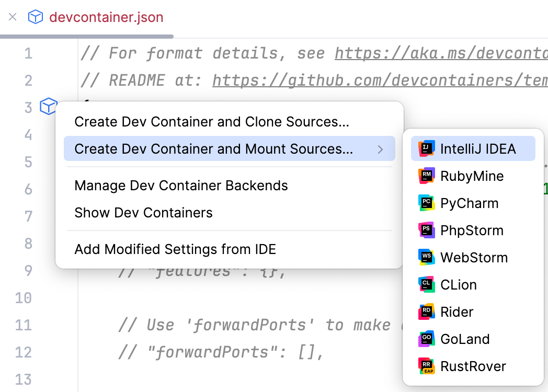Select Add Modified Settings from IDE

coord(175,249)
